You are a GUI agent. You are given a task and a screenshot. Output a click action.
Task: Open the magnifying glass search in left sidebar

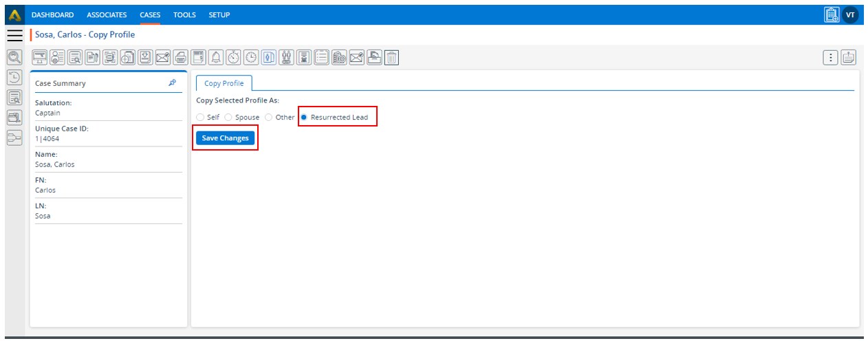(x=14, y=58)
